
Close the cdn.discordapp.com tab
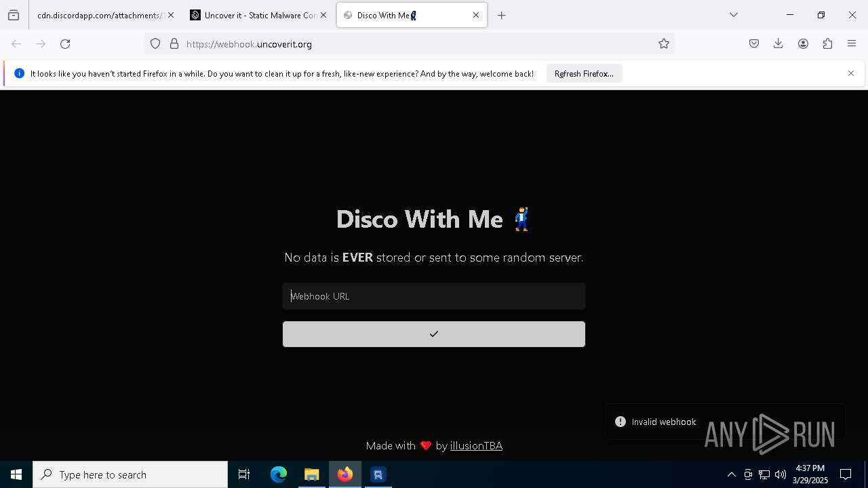pyautogui.click(x=170, y=15)
